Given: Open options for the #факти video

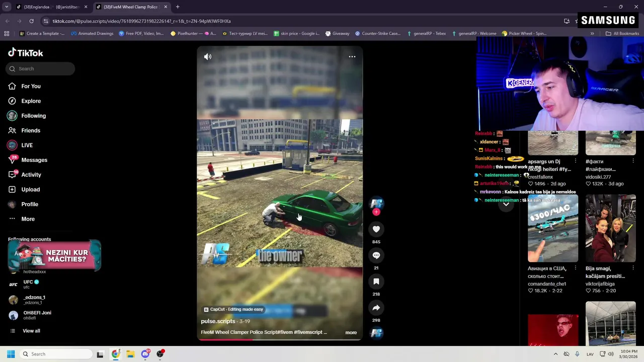Looking at the screenshot, I should tap(633, 161).
